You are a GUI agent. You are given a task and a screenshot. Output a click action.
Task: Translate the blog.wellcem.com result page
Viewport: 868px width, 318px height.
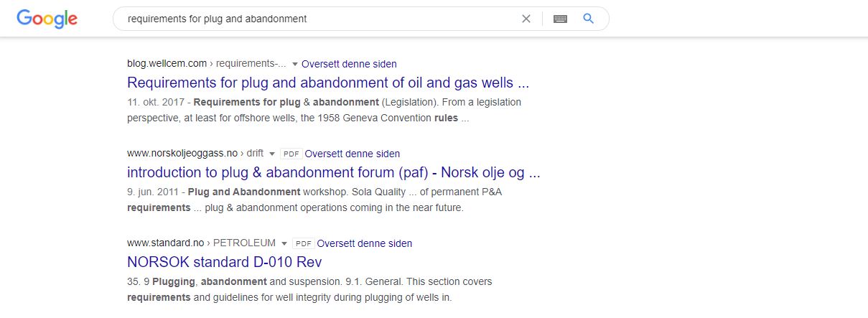point(349,64)
